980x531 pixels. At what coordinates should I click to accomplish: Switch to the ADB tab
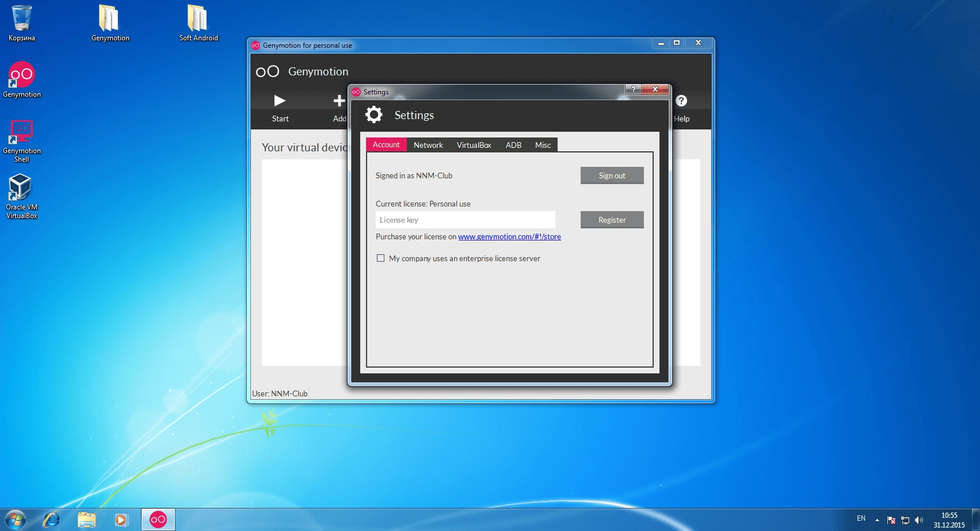[x=513, y=145]
